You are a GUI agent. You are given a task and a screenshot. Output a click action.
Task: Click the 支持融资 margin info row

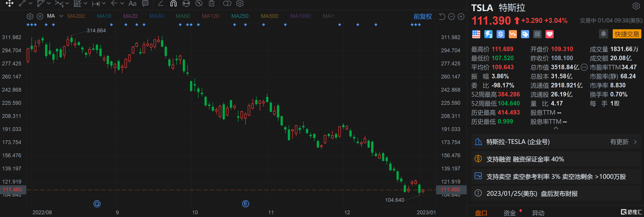tap(556, 159)
